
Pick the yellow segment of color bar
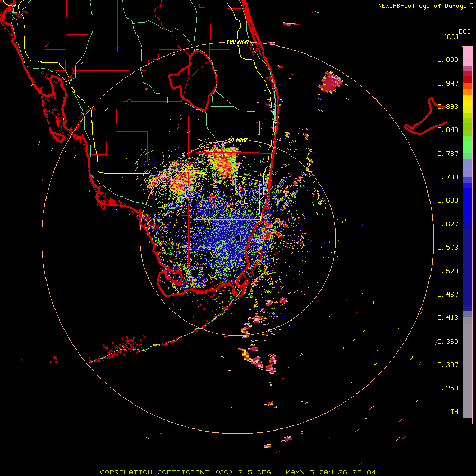[467, 104]
